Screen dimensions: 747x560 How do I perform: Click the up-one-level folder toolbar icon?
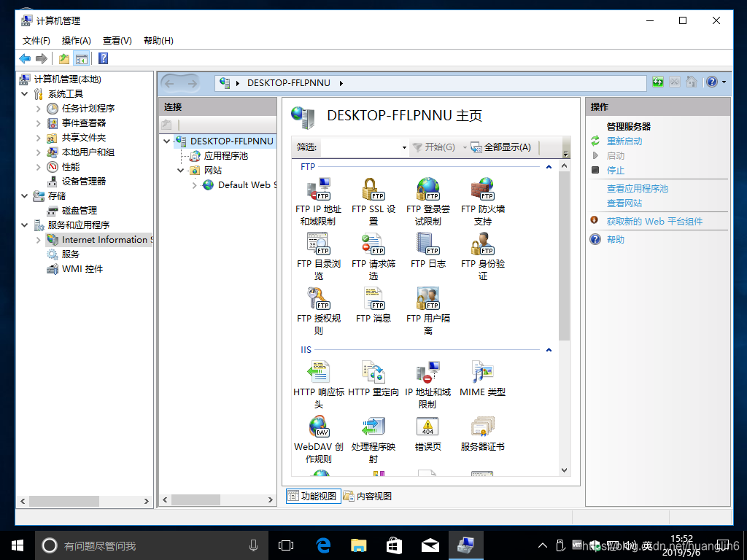pyautogui.click(x=64, y=58)
